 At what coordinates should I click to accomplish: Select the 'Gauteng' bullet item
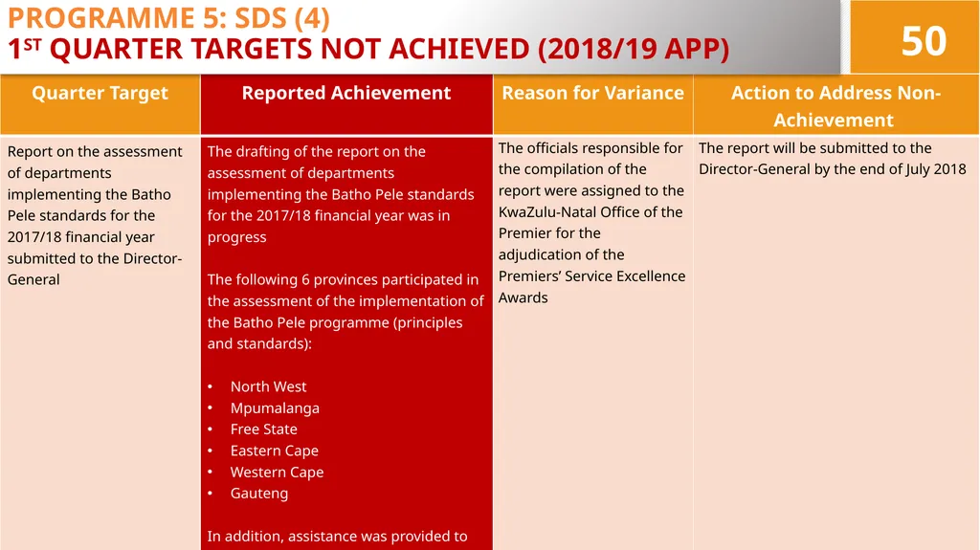(x=258, y=494)
